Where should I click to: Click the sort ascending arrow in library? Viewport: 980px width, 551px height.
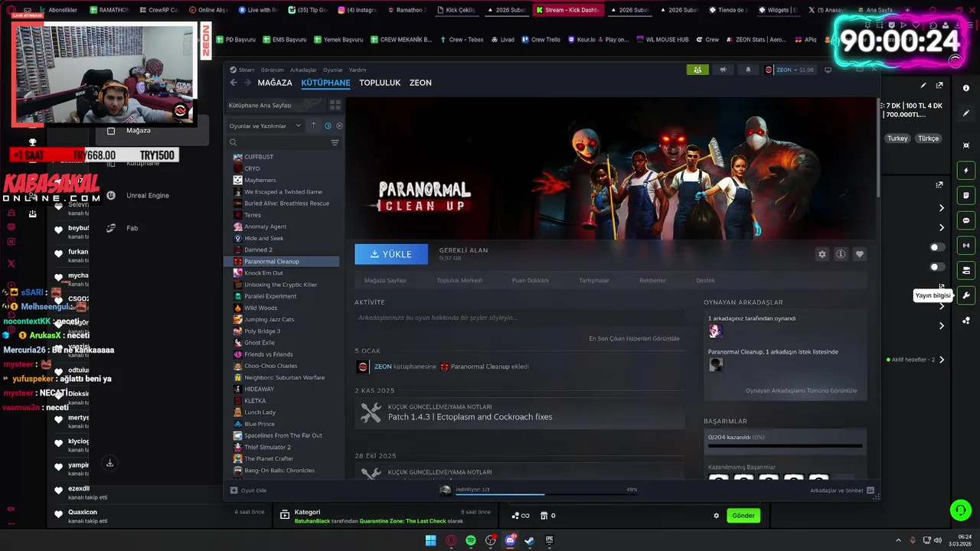click(313, 126)
